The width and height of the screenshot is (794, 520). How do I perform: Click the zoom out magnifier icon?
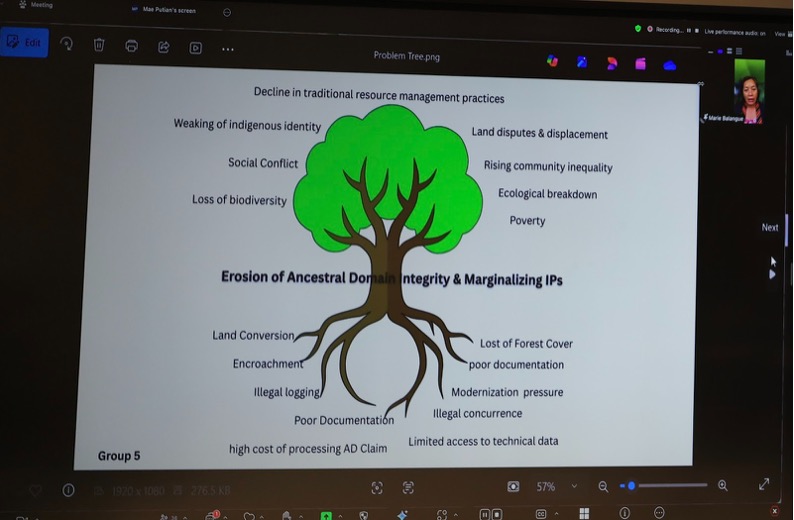[603, 486]
